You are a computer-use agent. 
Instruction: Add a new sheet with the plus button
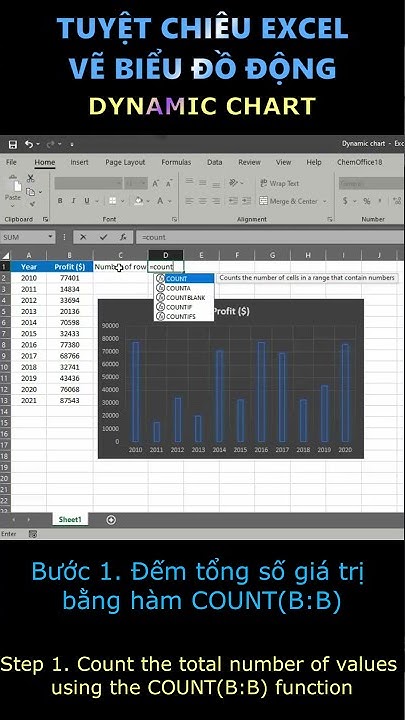coord(111,520)
